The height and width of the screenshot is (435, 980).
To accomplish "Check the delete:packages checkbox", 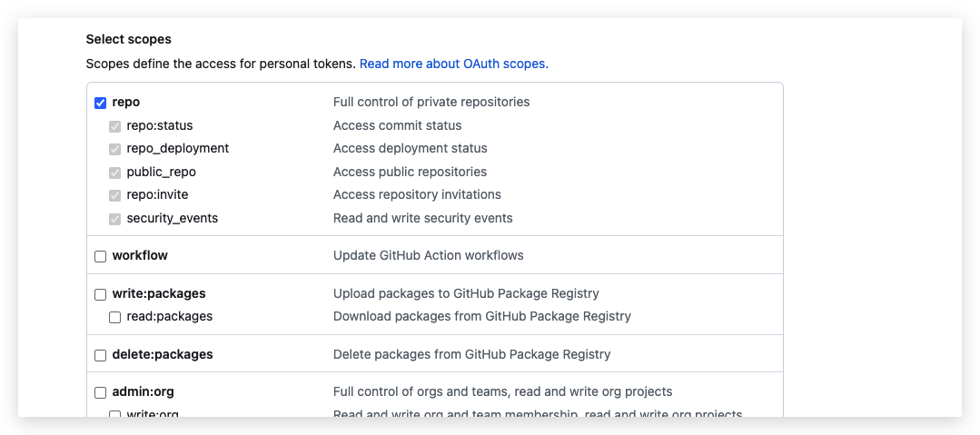I will 101,355.
